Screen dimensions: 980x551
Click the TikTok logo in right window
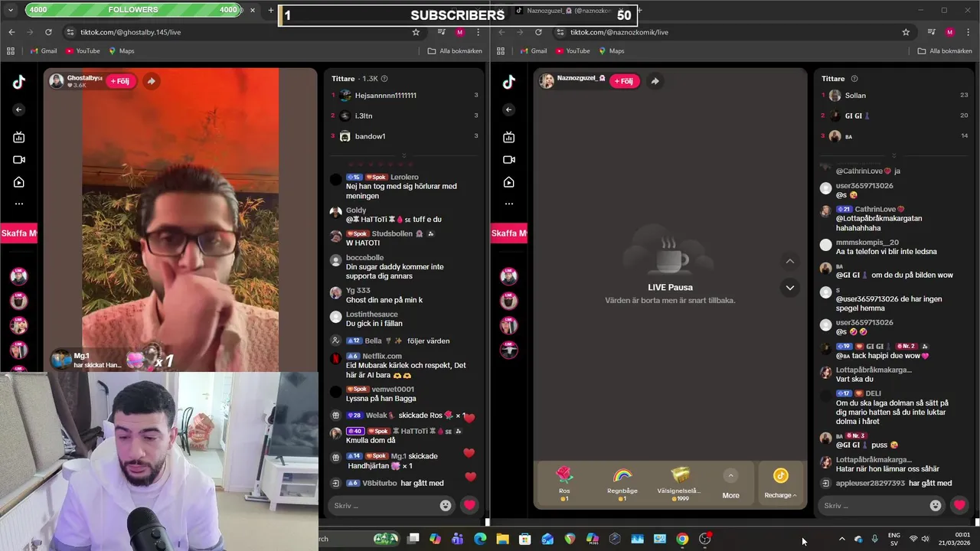click(509, 83)
